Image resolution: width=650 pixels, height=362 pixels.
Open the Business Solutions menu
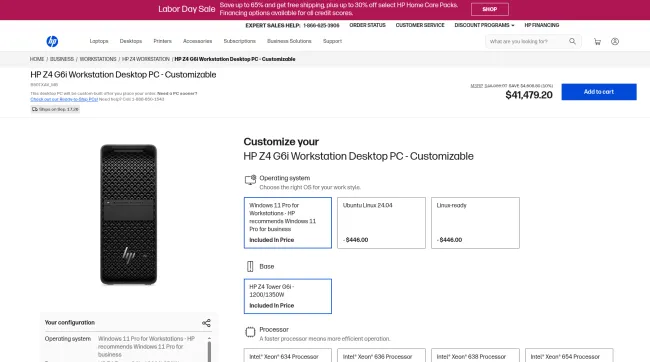289,41
